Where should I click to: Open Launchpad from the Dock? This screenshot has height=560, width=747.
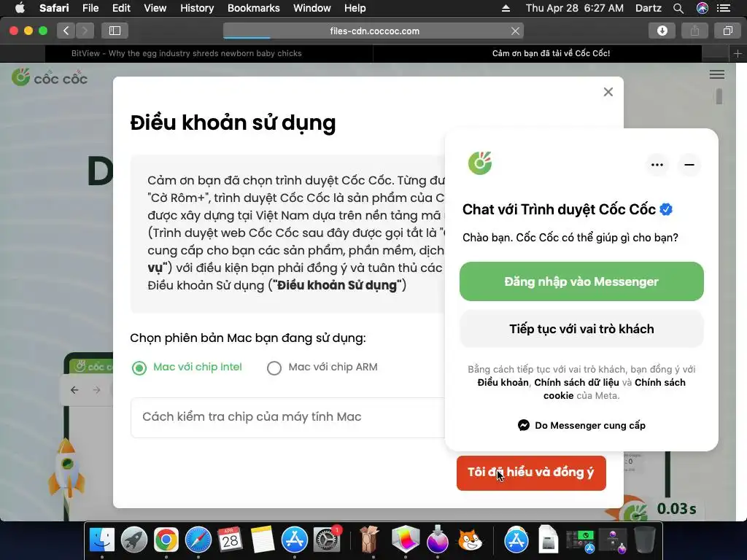point(134,540)
